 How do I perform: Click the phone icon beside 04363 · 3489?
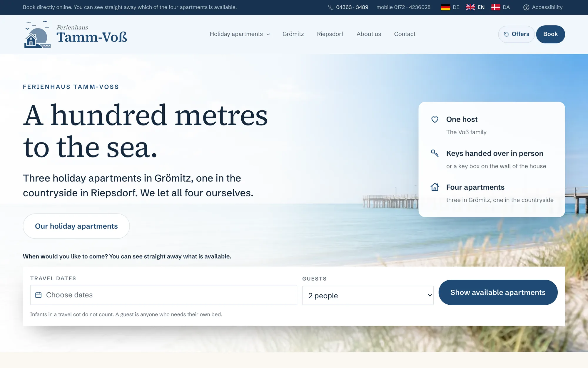point(331,7)
